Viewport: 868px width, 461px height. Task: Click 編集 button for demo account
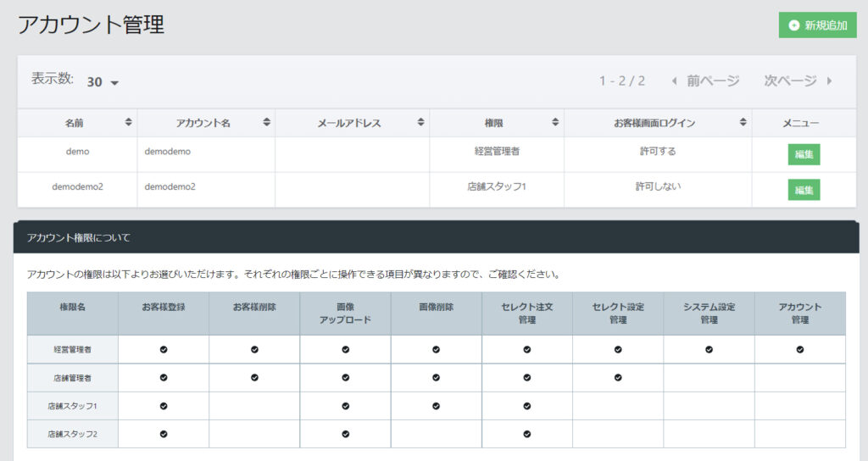804,154
